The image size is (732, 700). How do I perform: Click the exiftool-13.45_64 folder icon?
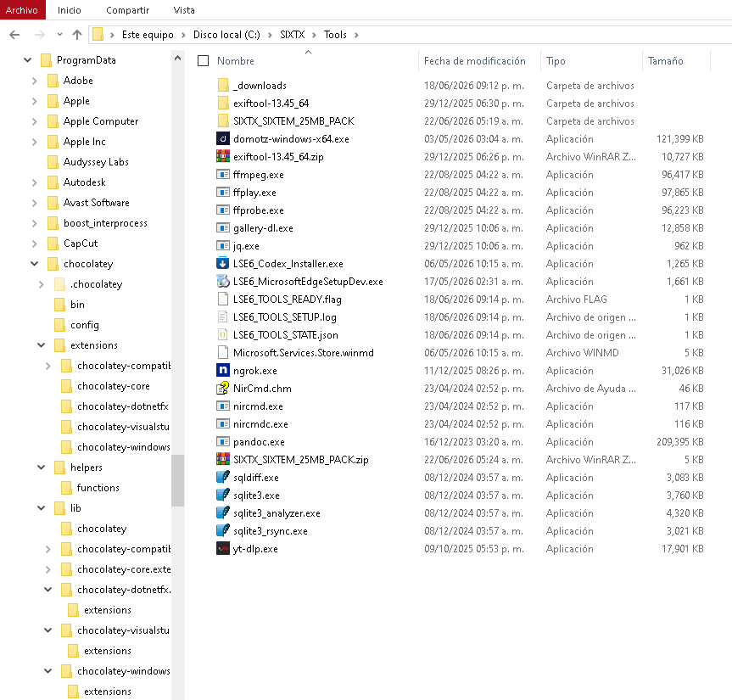[223, 104]
